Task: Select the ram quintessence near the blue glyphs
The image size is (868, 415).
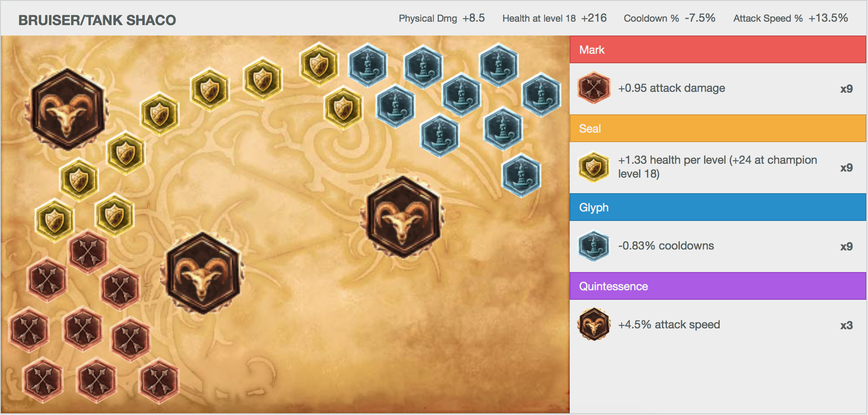Action: click(403, 217)
